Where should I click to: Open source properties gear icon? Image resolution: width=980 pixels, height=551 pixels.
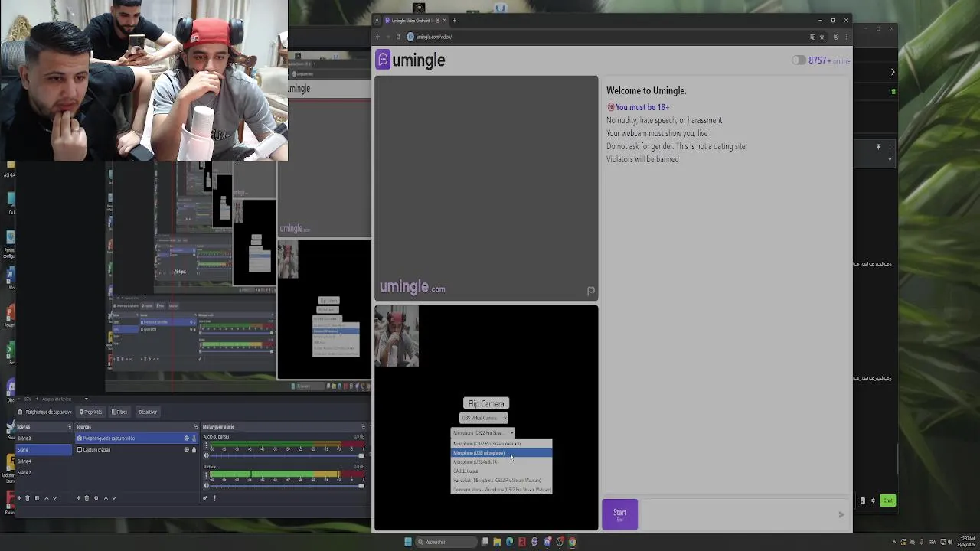[96, 498]
